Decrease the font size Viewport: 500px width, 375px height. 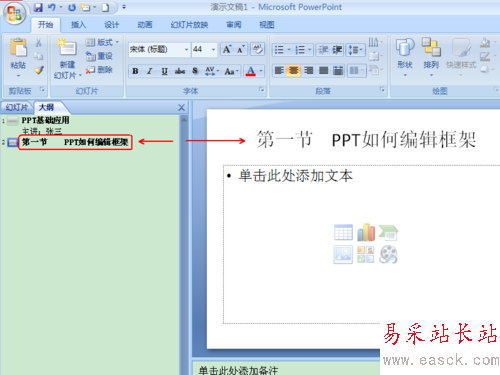tap(241, 50)
